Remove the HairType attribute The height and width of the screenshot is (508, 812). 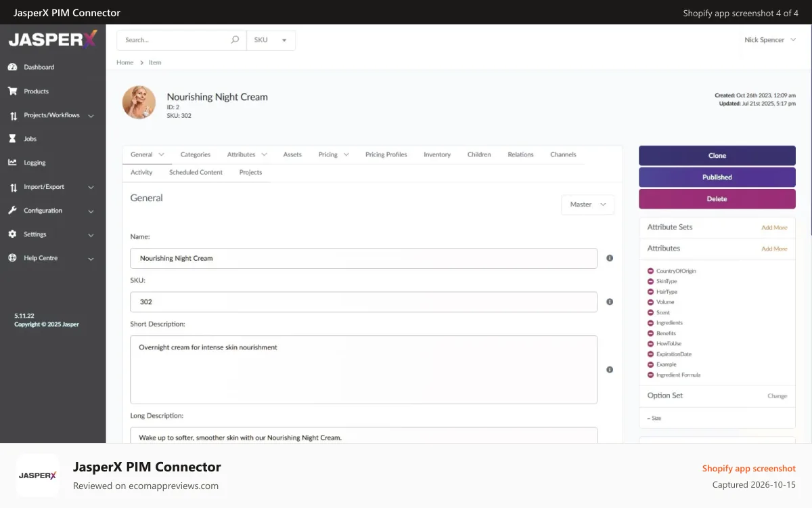coord(650,292)
